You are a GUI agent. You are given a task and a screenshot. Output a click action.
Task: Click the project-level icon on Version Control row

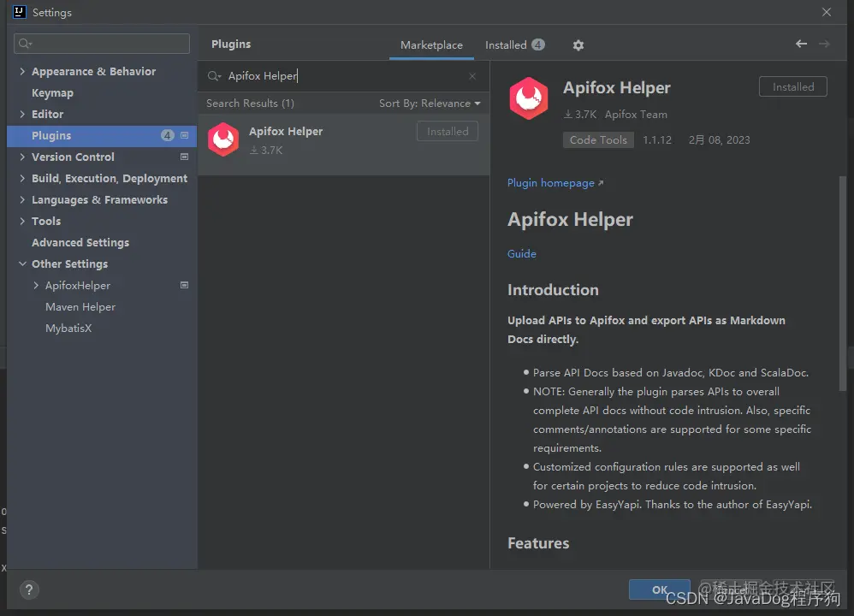tap(185, 157)
